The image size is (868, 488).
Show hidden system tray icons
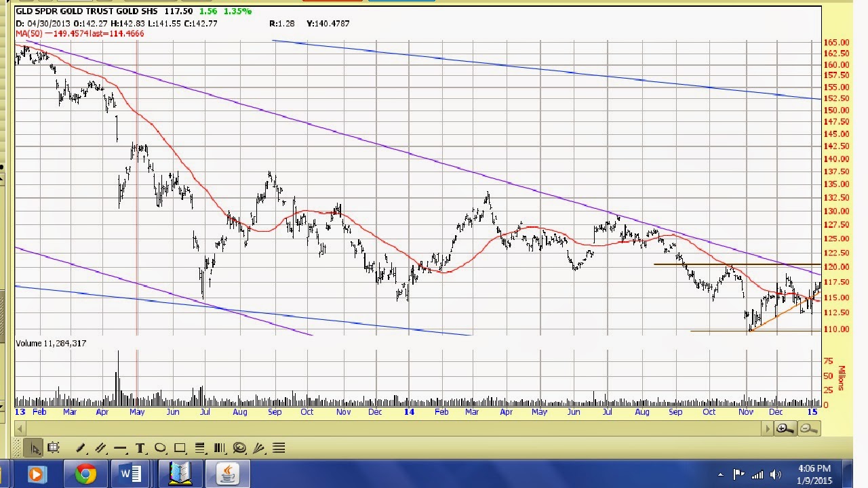point(720,474)
